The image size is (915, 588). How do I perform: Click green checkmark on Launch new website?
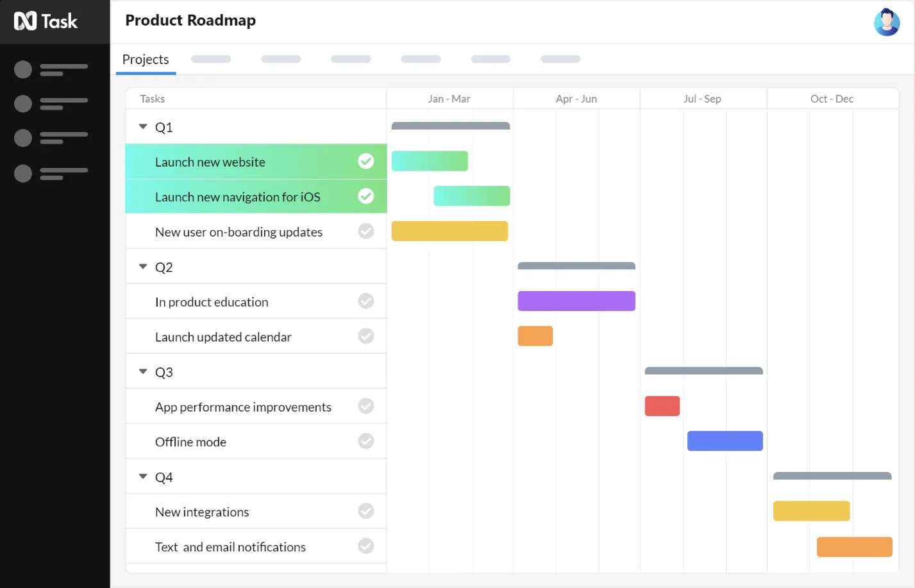coord(366,161)
